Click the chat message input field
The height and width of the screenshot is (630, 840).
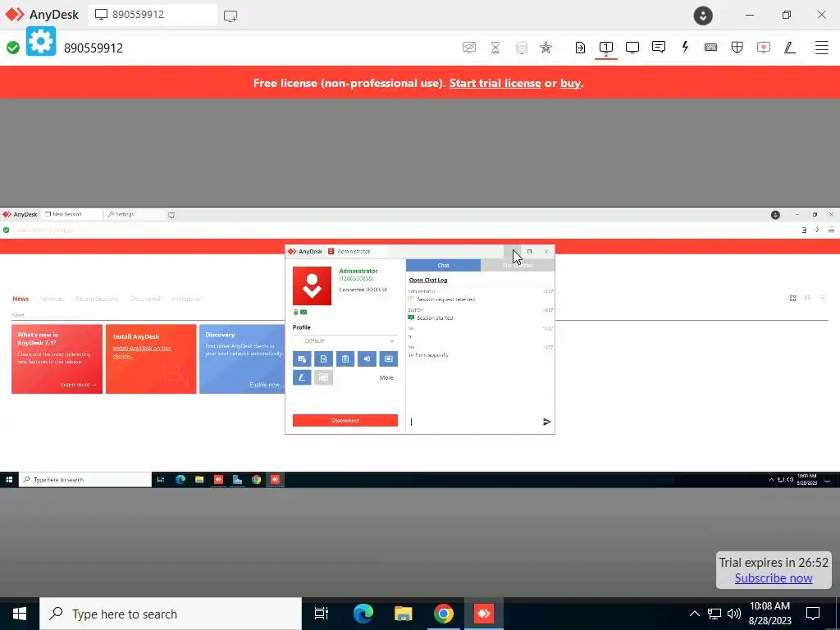474,422
